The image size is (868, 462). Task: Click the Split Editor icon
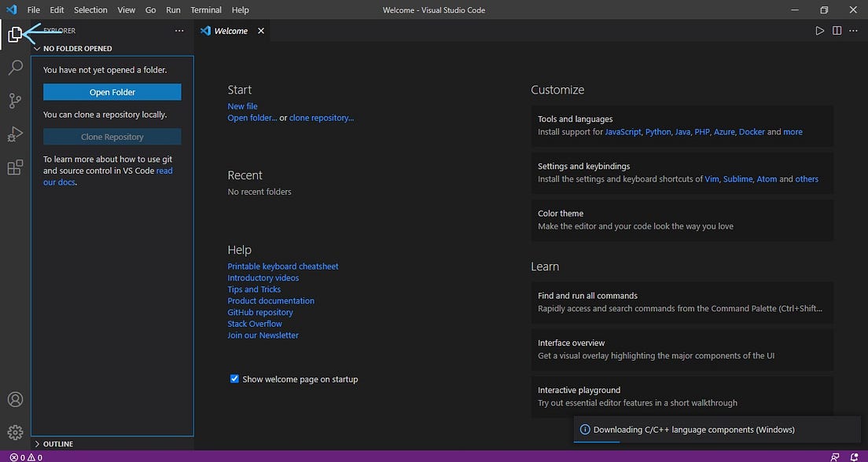click(x=837, y=31)
